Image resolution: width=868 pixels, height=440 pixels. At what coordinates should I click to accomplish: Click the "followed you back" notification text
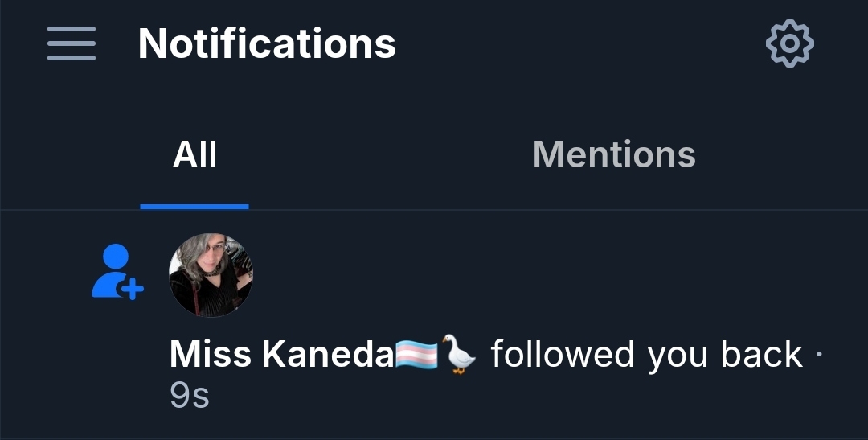(x=646, y=355)
